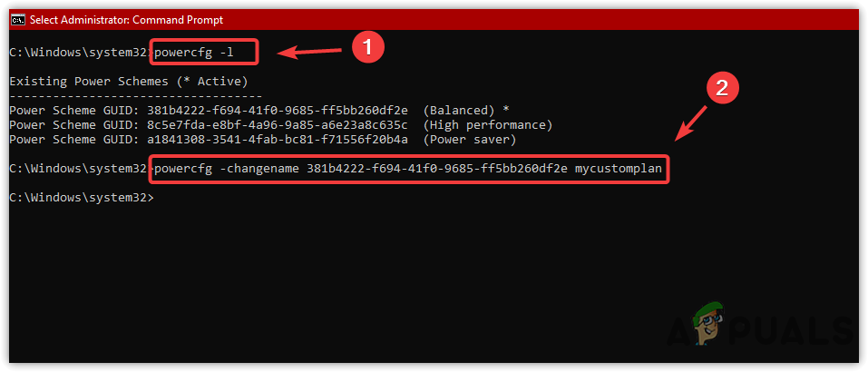
Task: Click the GUID on the Balanced scheme row
Action: [276, 110]
